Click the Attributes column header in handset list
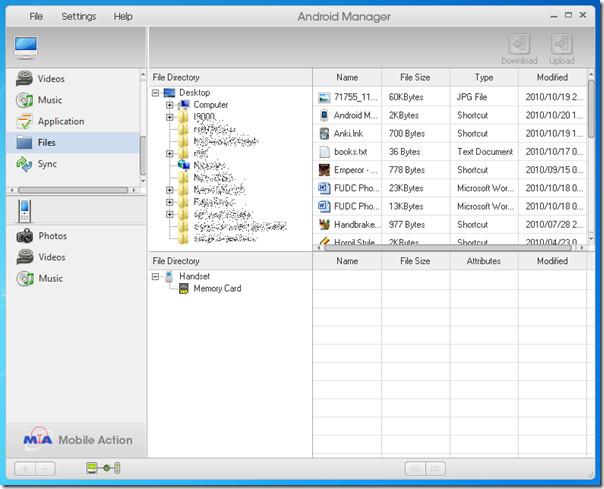The width and height of the screenshot is (604, 489). point(484,261)
